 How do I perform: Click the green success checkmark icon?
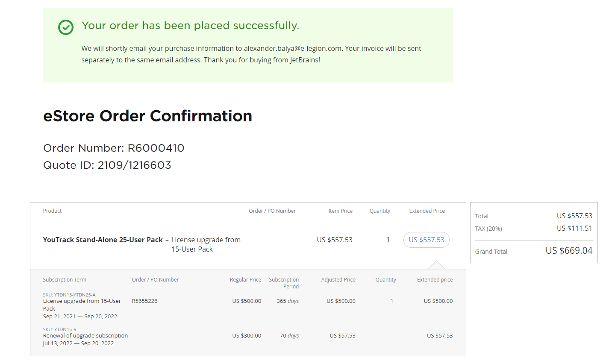66,27
